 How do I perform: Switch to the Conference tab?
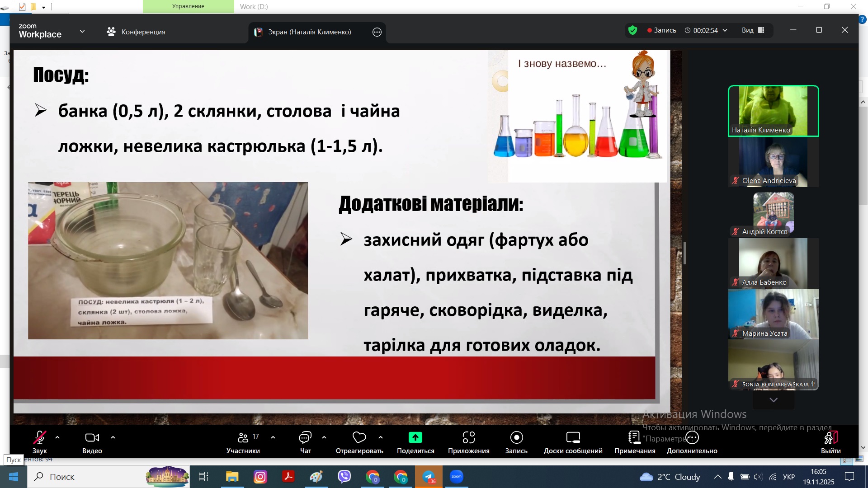[x=136, y=32]
